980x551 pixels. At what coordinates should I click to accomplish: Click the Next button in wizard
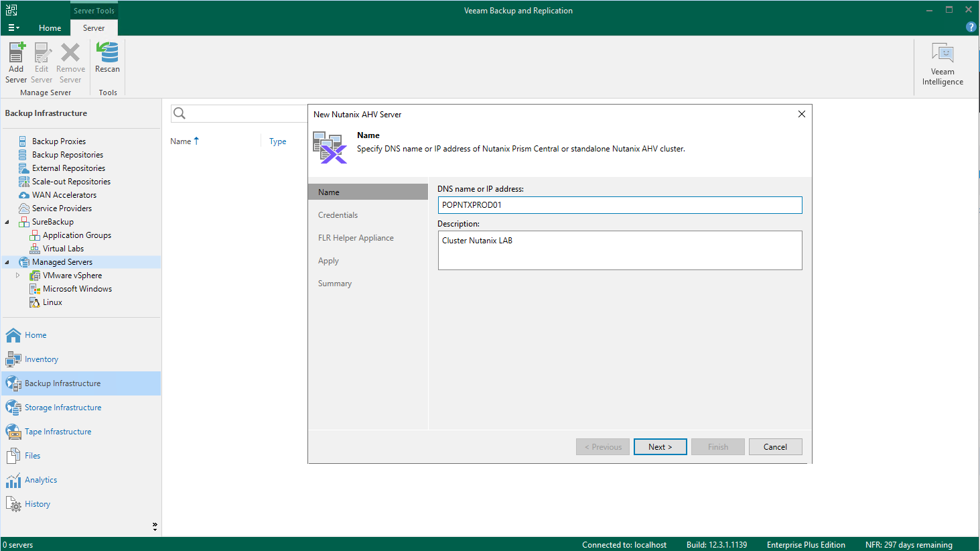pyautogui.click(x=660, y=447)
